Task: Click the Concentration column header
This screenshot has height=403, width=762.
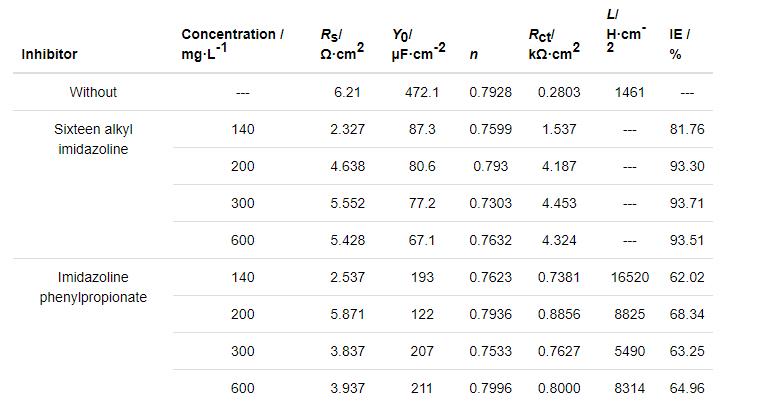Action: click(232, 44)
